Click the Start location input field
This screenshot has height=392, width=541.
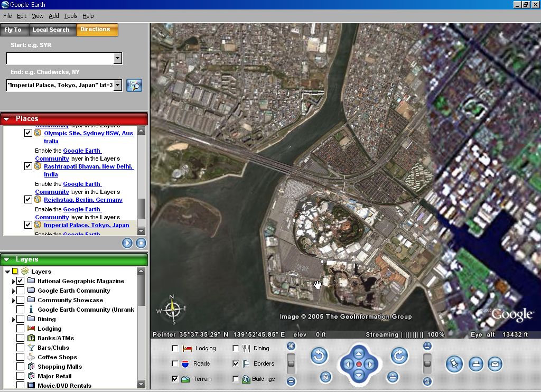(x=60, y=58)
